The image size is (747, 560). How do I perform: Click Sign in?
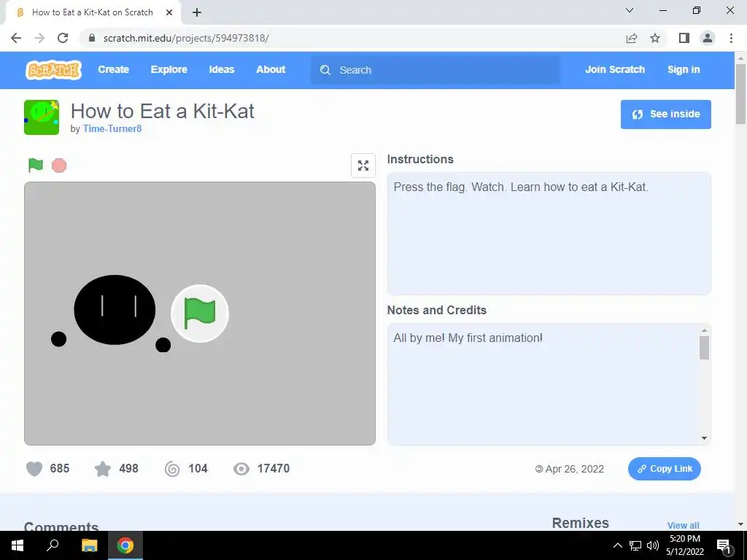pyautogui.click(x=684, y=69)
